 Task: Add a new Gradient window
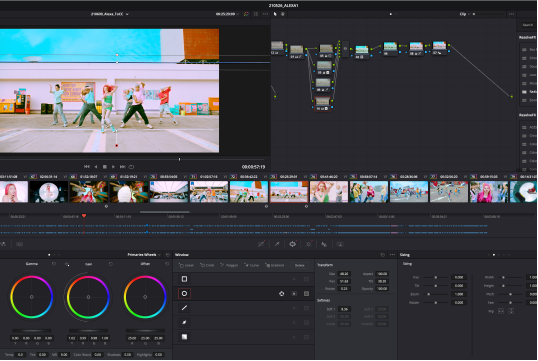275,265
